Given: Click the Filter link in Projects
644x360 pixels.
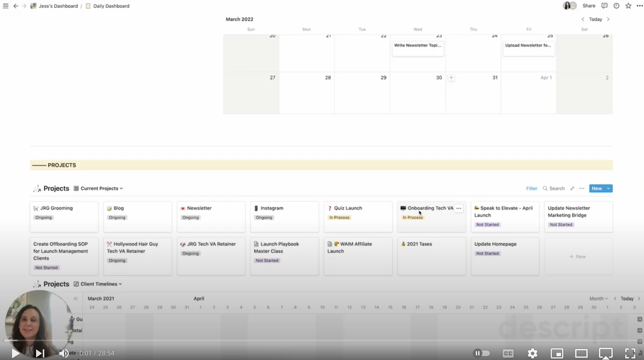Looking at the screenshot, I should (531, 188).
